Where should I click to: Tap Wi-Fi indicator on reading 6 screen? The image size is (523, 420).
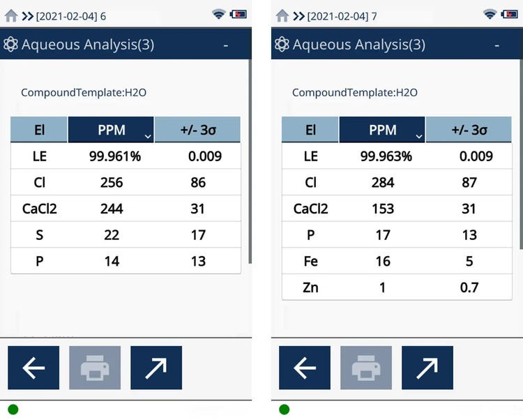219,15
